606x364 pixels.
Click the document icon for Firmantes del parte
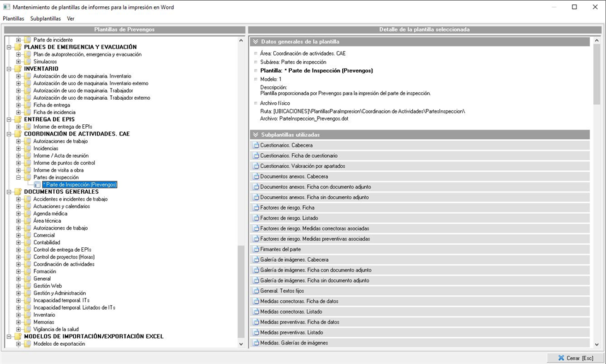click(256, 249)
